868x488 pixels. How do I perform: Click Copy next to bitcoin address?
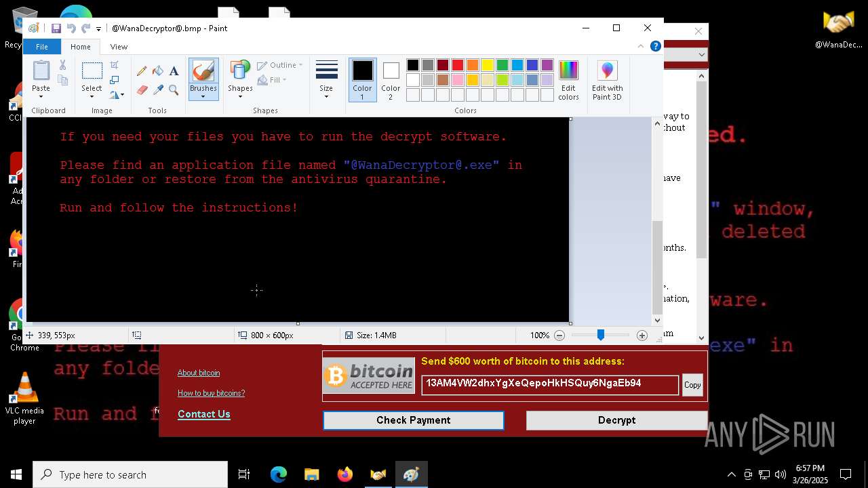692,385
